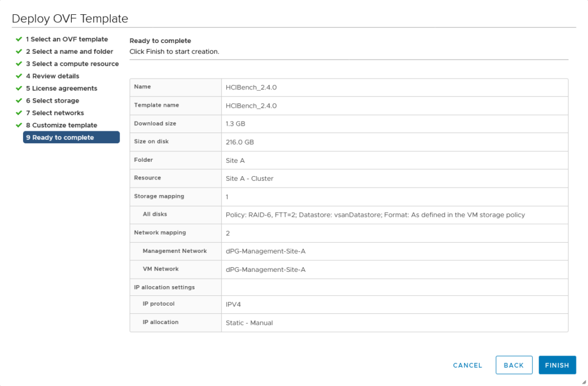This screenshot has width=588, height=386.
Task: Open step 7 Select networks
Action: coord(55,112)
